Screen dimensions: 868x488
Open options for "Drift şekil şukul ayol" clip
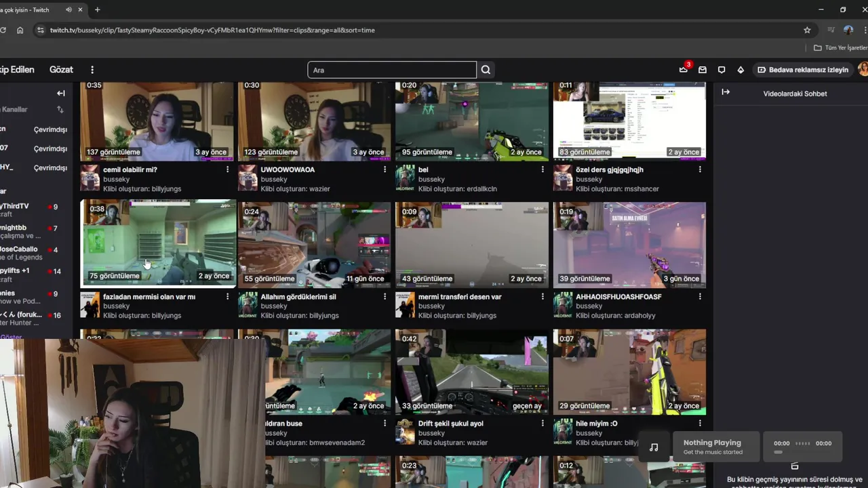point(542,424)
